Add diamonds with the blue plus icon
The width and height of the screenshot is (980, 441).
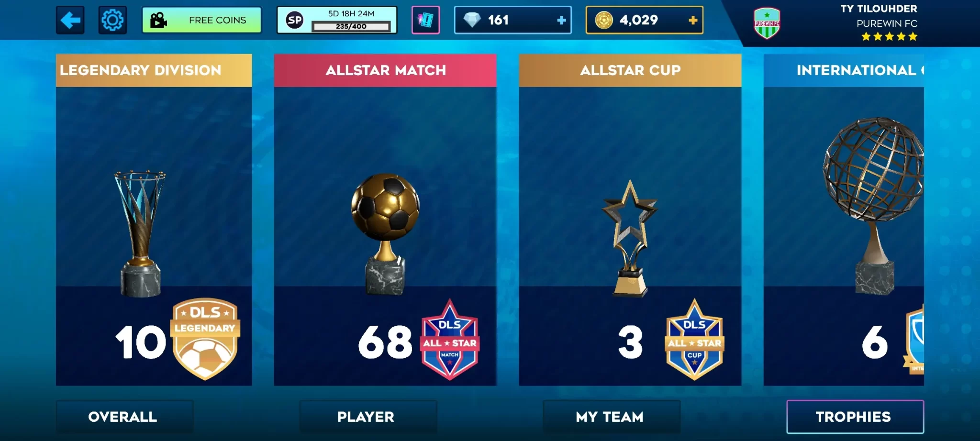coord(561,20)
